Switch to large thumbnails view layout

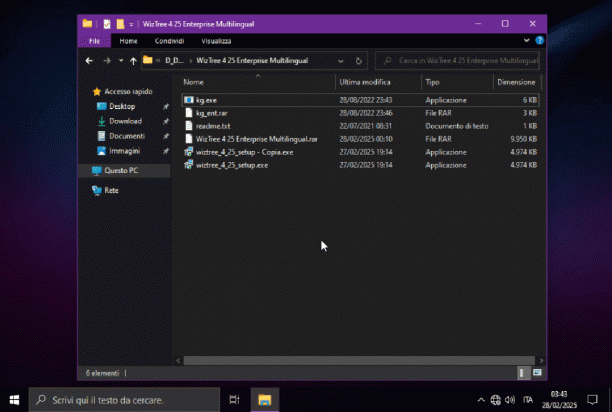[x=537, y=373]
